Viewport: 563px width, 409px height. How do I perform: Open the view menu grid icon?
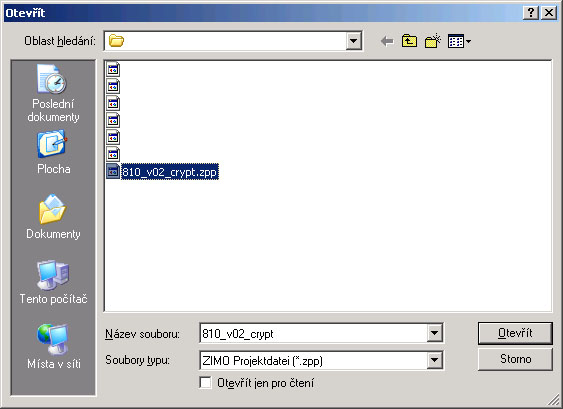459,41
